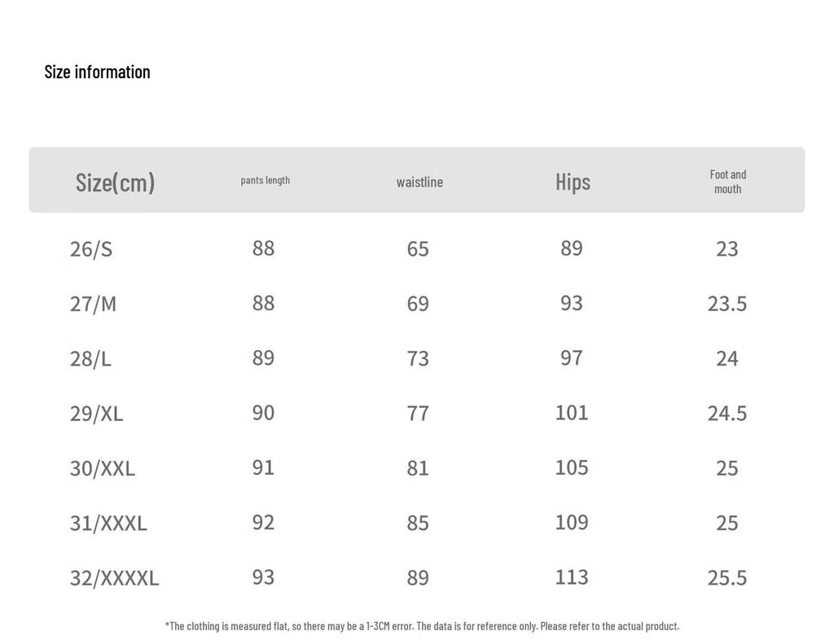Click hips value 101 for 29/XL

[x=572, y=413]
